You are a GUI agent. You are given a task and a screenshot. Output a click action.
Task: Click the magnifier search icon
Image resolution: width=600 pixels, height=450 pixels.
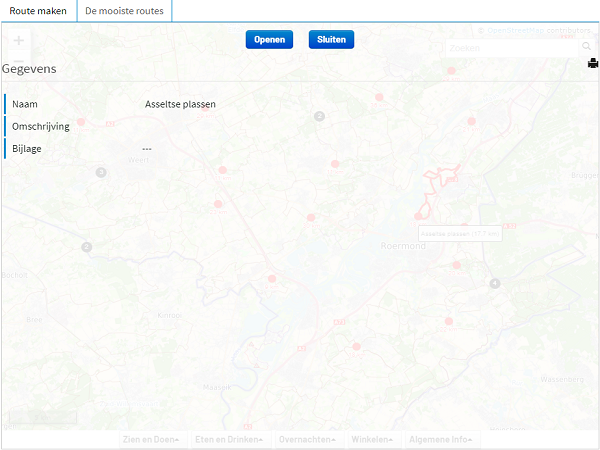tap(586, 47)
